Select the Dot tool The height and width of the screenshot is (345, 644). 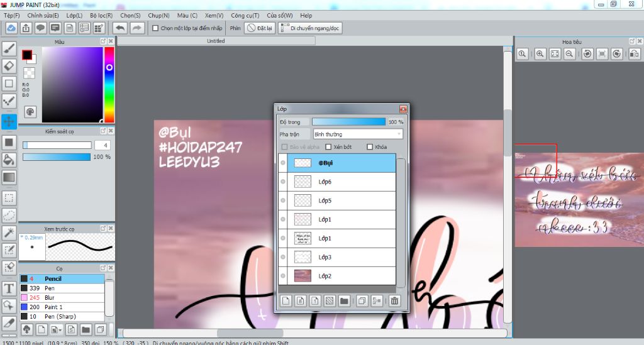click(x=9, y=101)
